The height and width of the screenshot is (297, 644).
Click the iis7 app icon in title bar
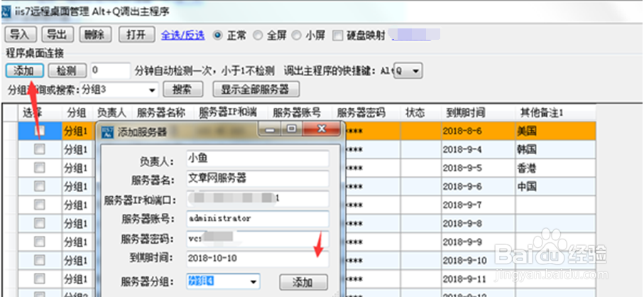pos(6,11)
